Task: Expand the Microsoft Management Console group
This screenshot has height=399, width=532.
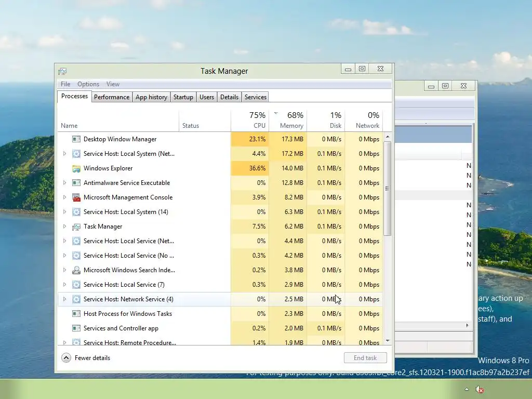Action: [64, 197]
